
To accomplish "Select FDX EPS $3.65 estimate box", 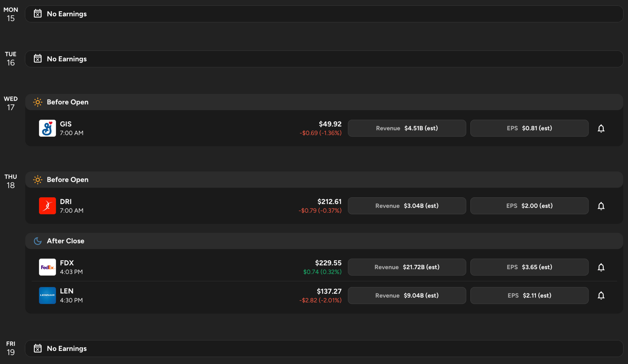I will (529, 267).
